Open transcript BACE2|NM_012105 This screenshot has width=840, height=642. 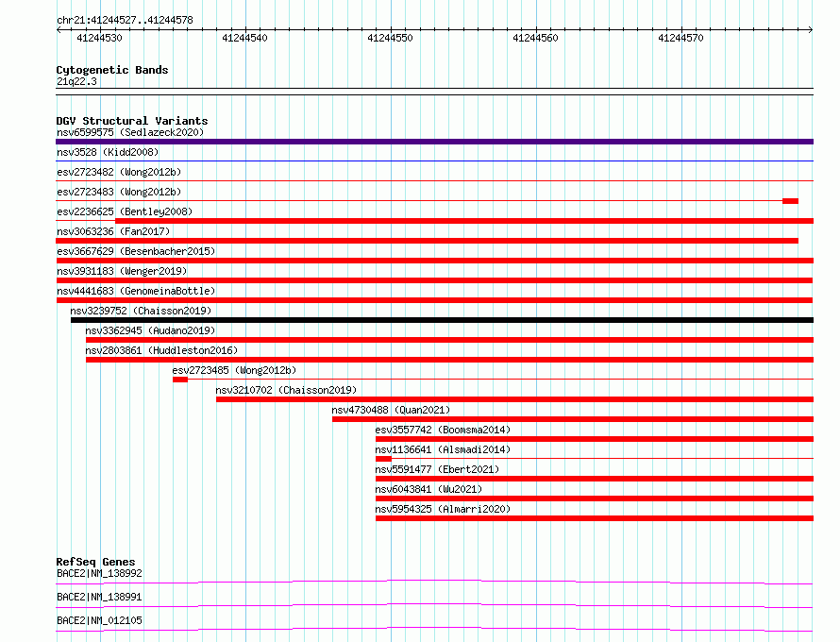coord(99,620)
